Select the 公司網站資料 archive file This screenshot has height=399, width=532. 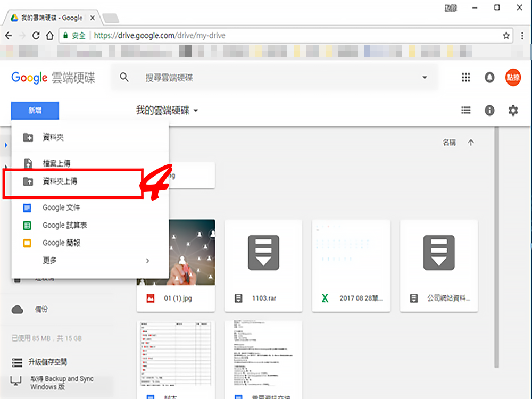439,265
